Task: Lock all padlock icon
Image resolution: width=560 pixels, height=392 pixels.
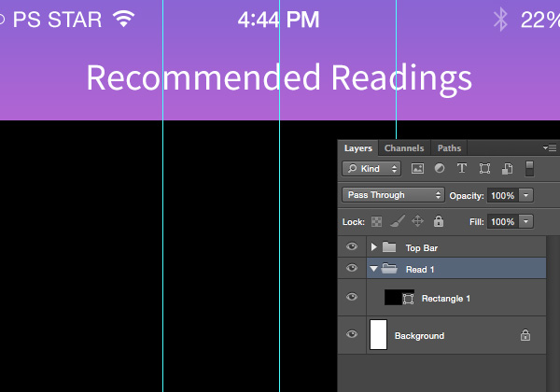Action: pos(439,221)
